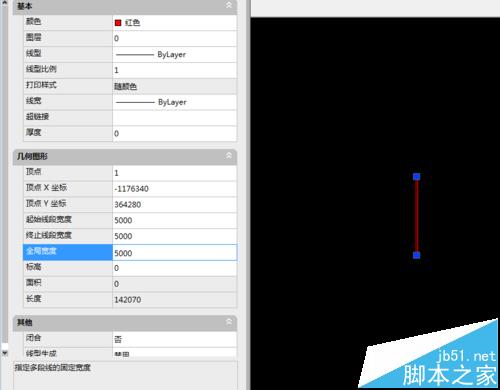Select the 打印样式 value 随颜色

(175, 86)
